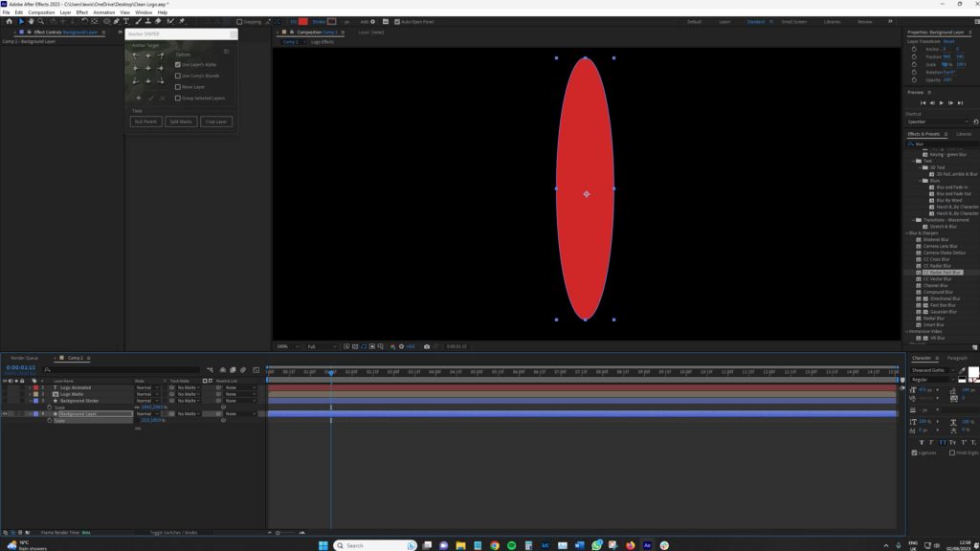Click the Stroke color swatch in toolbar
Viewport: 980px width, 551px height.
pyautogui.click(x=332, y=22)
